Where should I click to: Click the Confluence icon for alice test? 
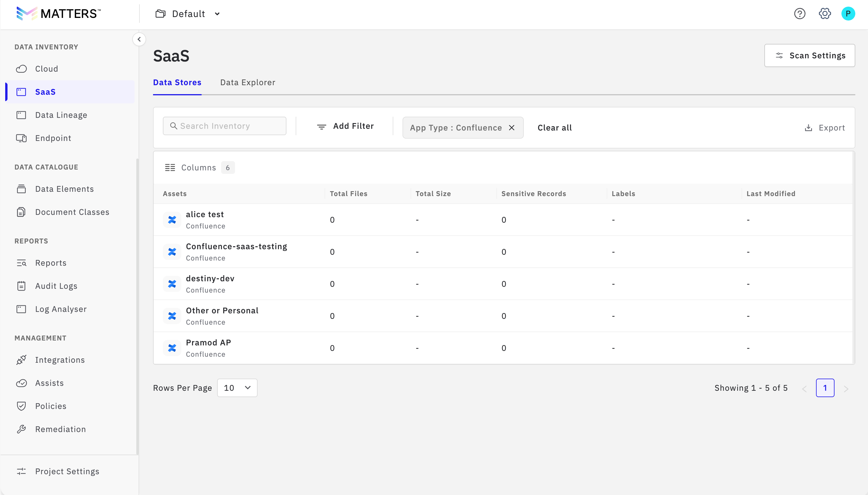coord(172,220)
